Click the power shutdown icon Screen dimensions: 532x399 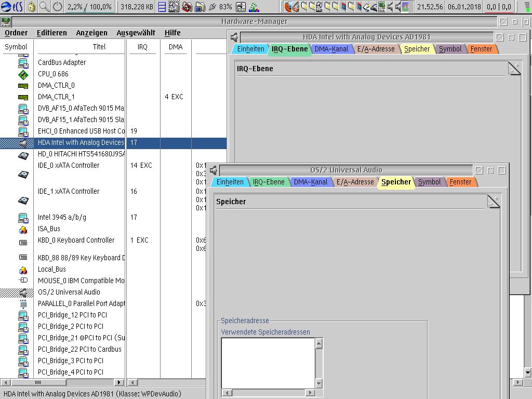tap(57, 6)
